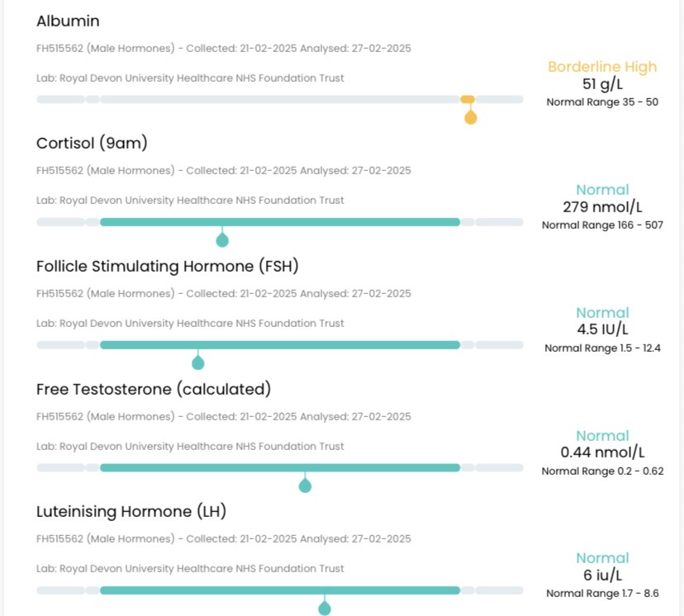The image size is (684, 616).
Task: Open the Albumin test heading
Action: [68, 21]
